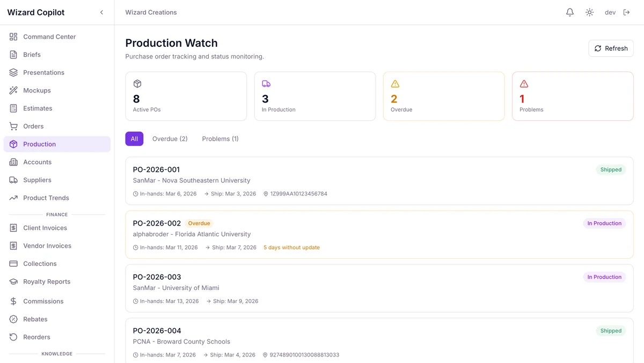Click the Collections card icon

point(13,264)
